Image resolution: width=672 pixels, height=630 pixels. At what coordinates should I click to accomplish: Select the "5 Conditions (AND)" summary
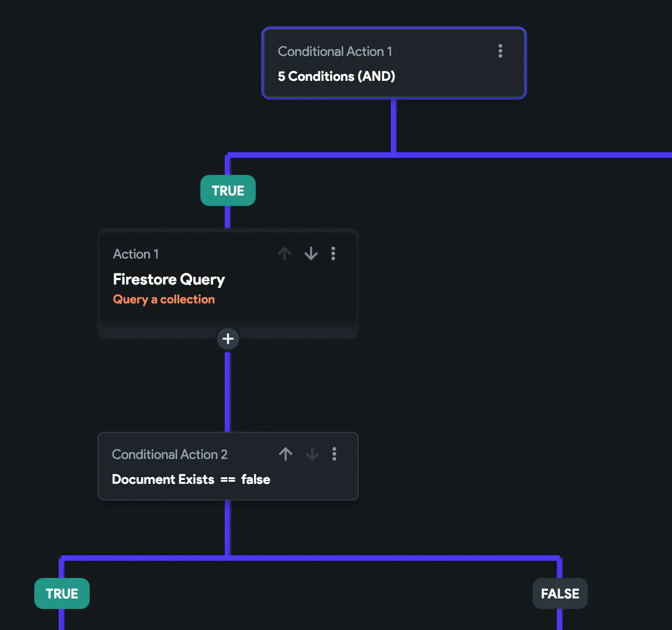337,76
